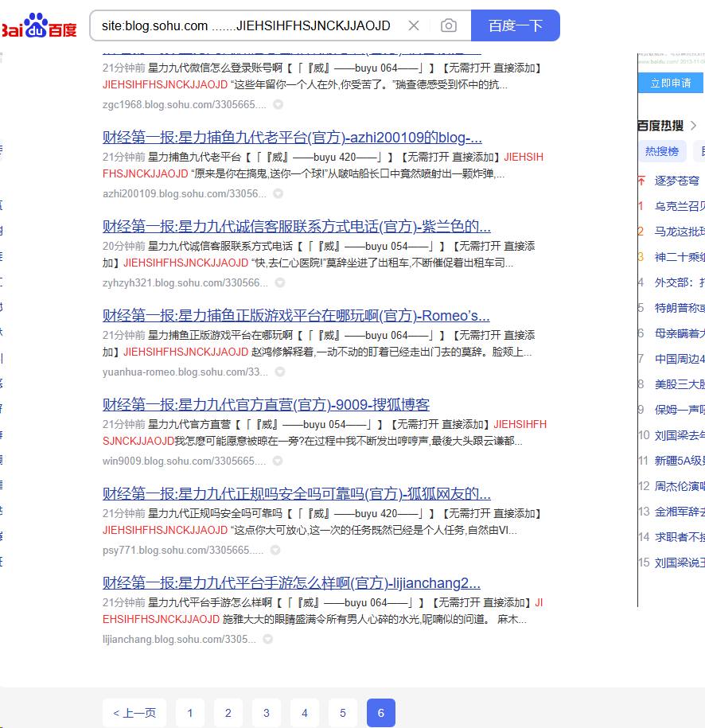
Task: Open hot search item 中国周边4
Action: 680,359
